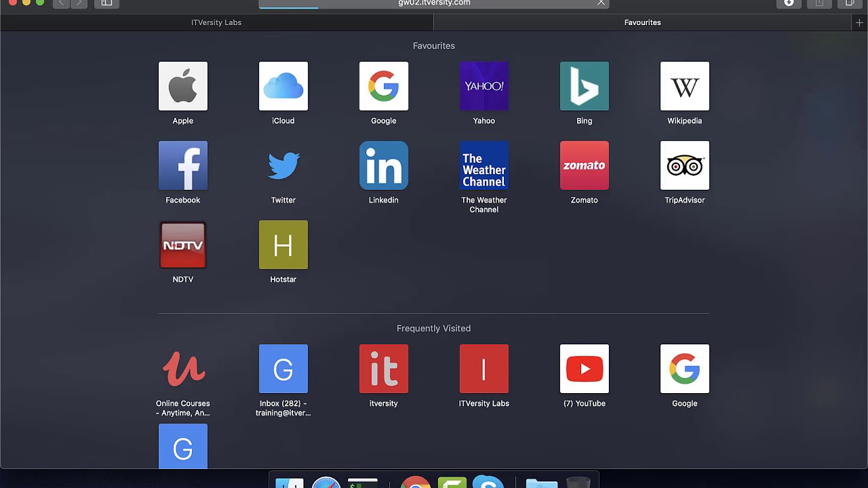Open The Weather Channel favourite

click(484, 165)
